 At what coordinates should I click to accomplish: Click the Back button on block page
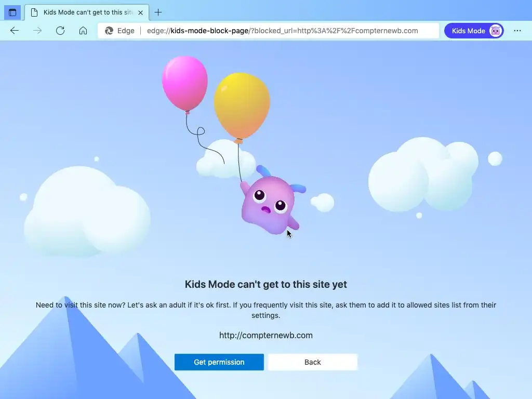312,362
